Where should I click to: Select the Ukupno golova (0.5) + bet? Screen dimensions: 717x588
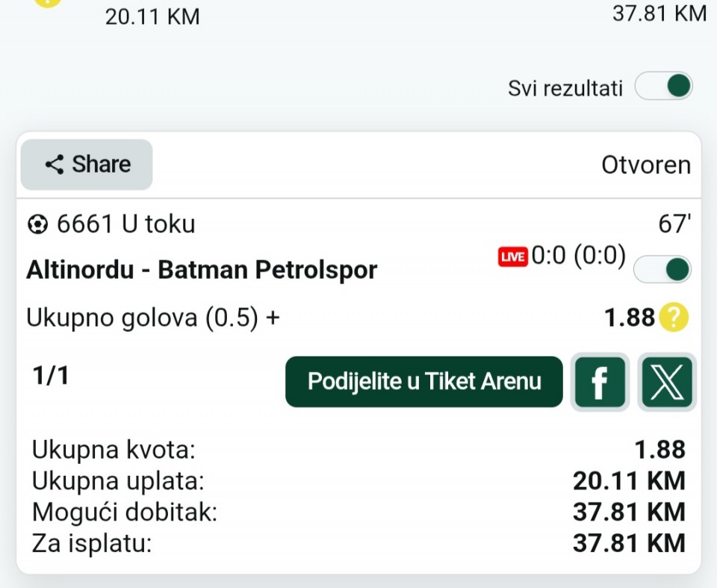pyautogui.click(x=152, y=318)
